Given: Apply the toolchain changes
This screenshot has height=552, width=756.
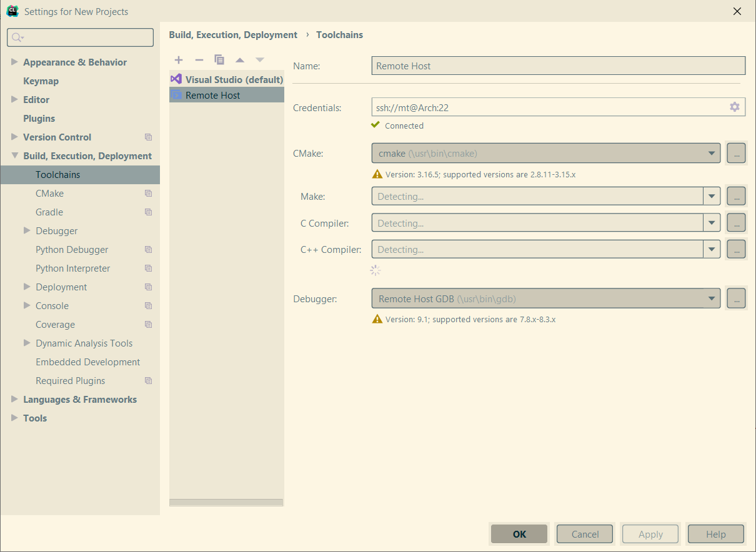Looking at the screenshot, I should (650, 534).
